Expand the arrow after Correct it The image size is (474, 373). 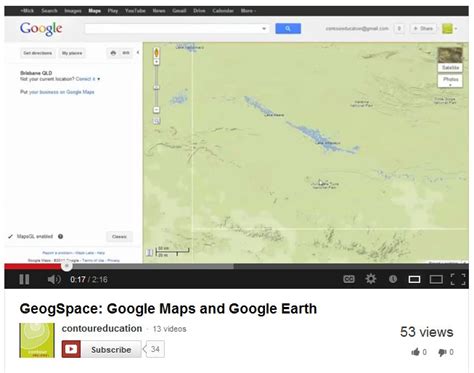tap(99, 79)
